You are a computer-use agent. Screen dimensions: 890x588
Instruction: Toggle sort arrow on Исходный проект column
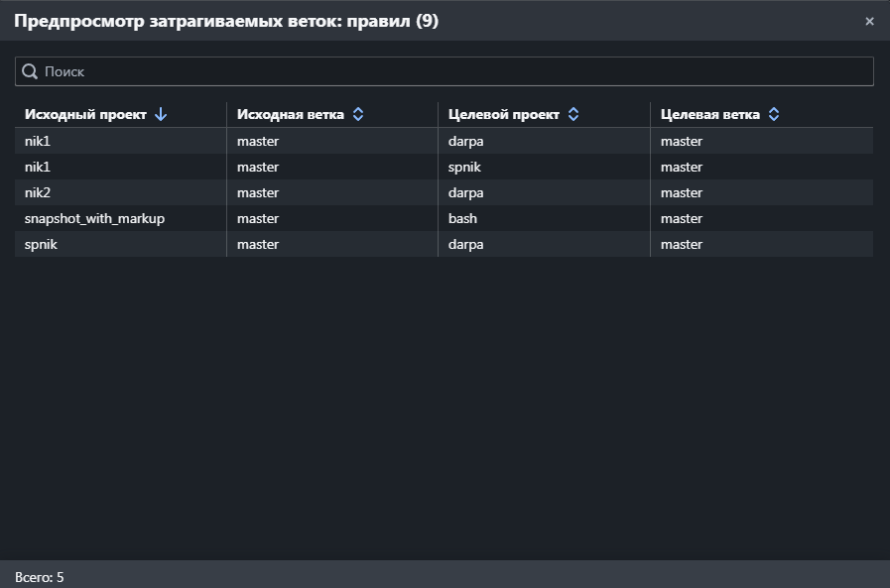(x=161, y=115)
